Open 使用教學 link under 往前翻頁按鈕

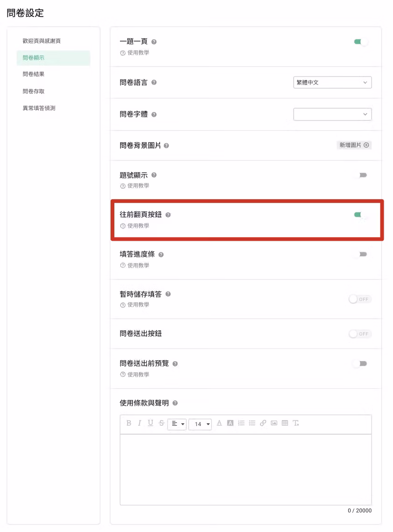(x=135, y=226)
